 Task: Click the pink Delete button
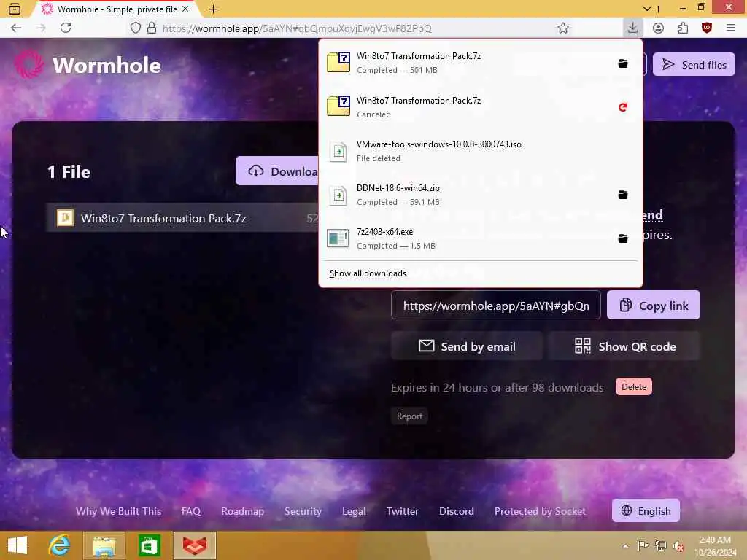point(634,386)
